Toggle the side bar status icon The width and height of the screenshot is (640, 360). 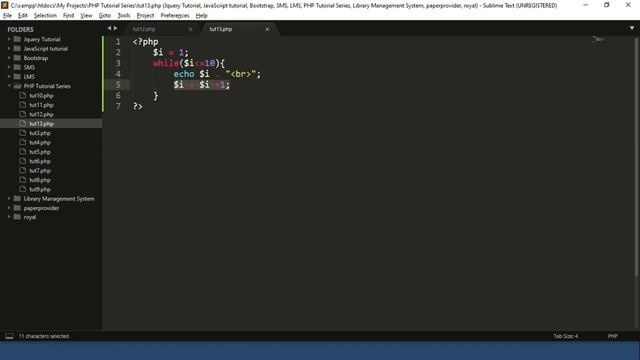[x=9, y=336]
